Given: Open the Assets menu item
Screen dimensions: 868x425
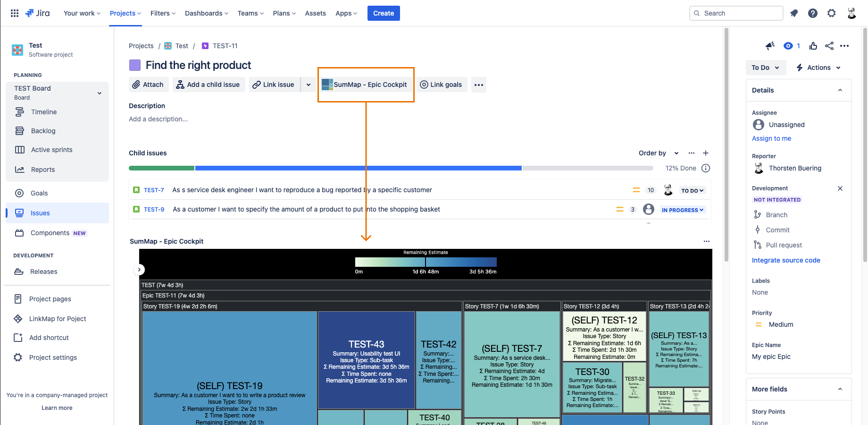Looking at the screenshot, I should 316,13.
